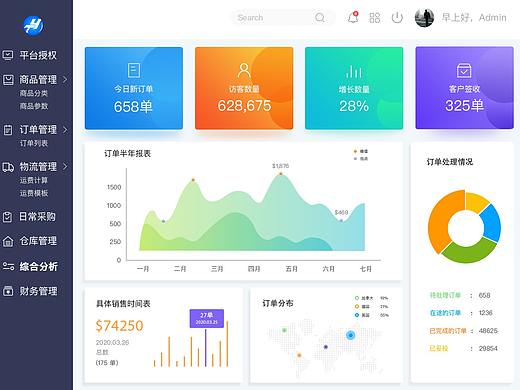Go to 订单列表 submenu link
This screenshot has height=390, width=520.
34,143
